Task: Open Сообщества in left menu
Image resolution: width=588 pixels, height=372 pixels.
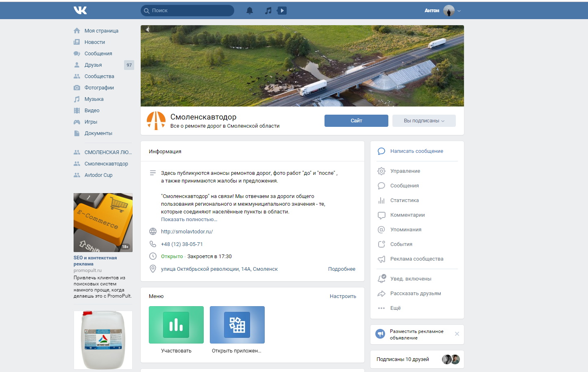Action: (99, 76)
